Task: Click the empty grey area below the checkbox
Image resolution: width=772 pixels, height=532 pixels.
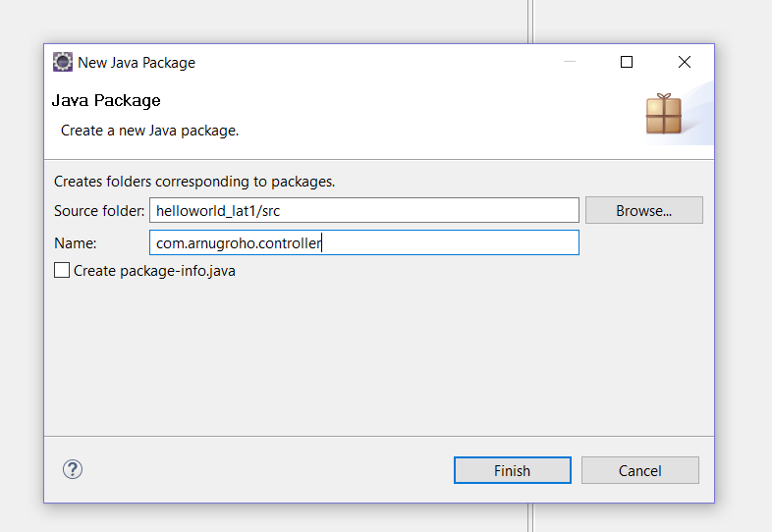Action: pos(378,353)
